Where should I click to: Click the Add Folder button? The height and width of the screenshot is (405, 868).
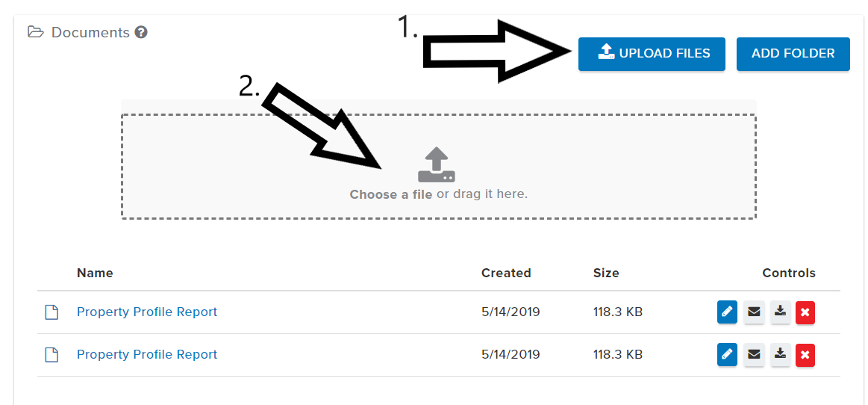(793, 54)
